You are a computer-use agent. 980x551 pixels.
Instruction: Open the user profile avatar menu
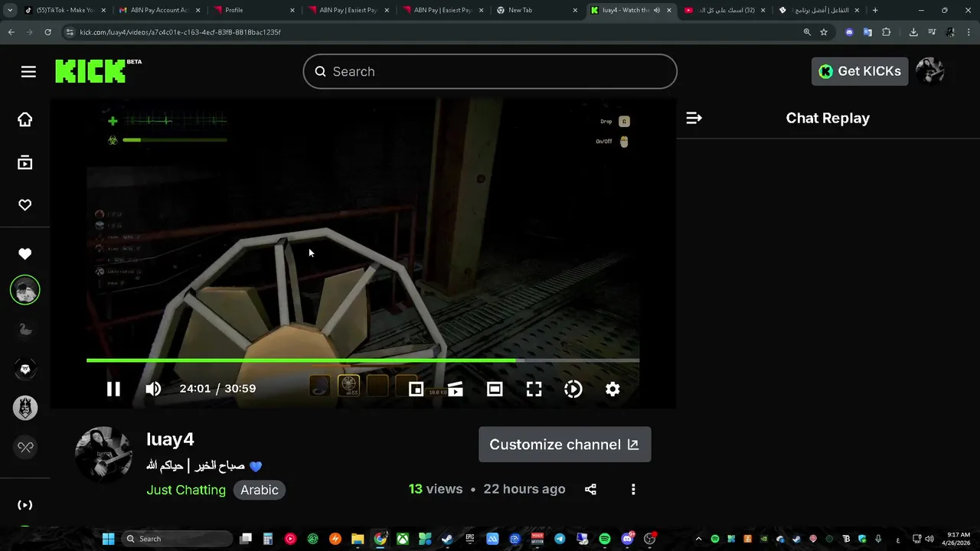[930, 71]
